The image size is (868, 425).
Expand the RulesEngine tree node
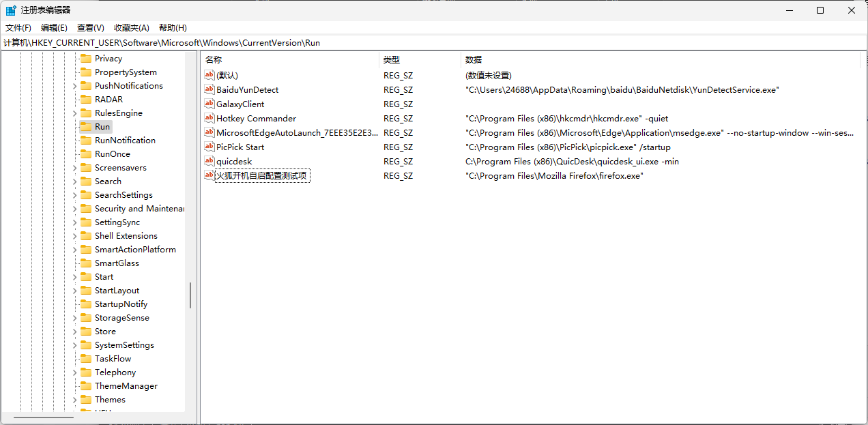(74, 113)
